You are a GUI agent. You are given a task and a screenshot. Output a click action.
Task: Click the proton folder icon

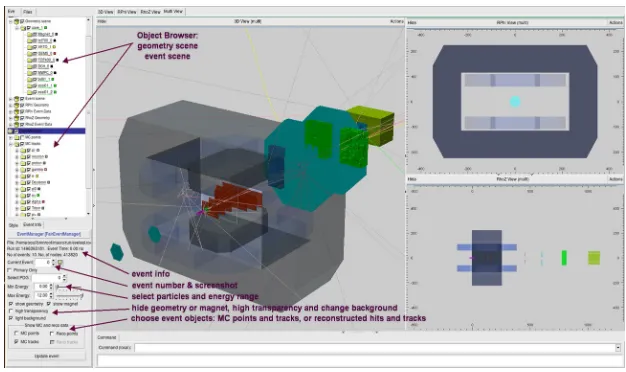[23, 163]
